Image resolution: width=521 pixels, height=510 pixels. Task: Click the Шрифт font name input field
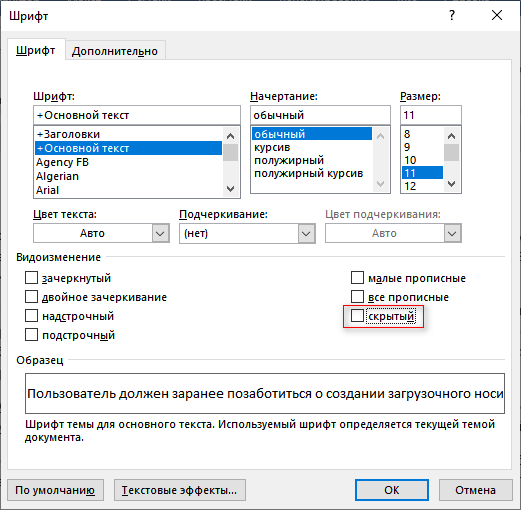pos(137,115)
